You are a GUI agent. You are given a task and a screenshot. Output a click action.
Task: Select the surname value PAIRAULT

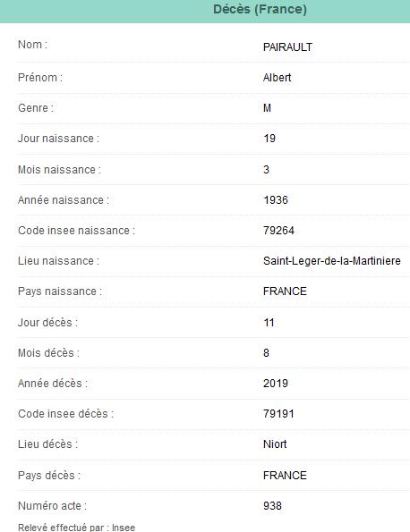point(287,47)
